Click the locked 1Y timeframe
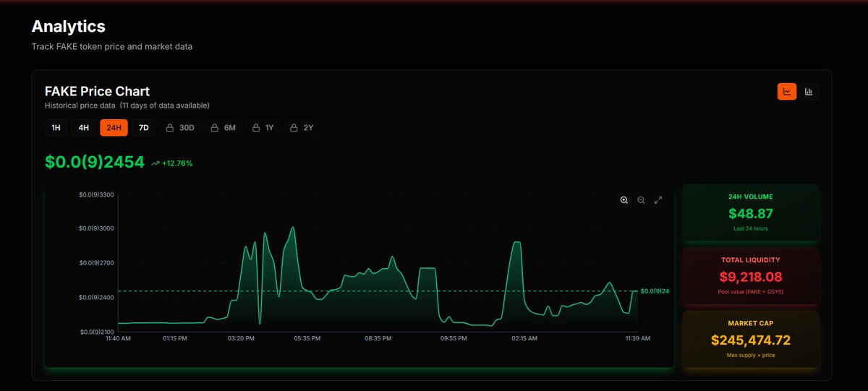This screenshot has height=391, width=868. click(263, 128)
